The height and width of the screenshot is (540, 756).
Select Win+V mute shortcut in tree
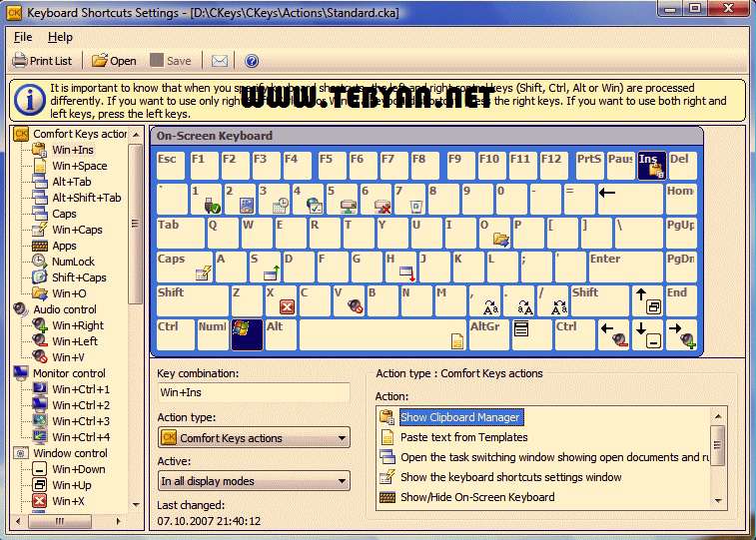[68, 357]
